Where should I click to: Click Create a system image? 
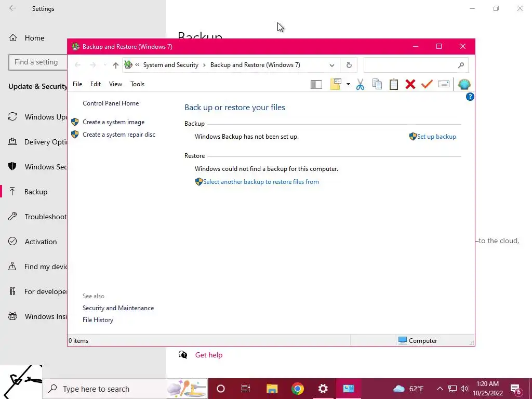(x=113, y=122)
